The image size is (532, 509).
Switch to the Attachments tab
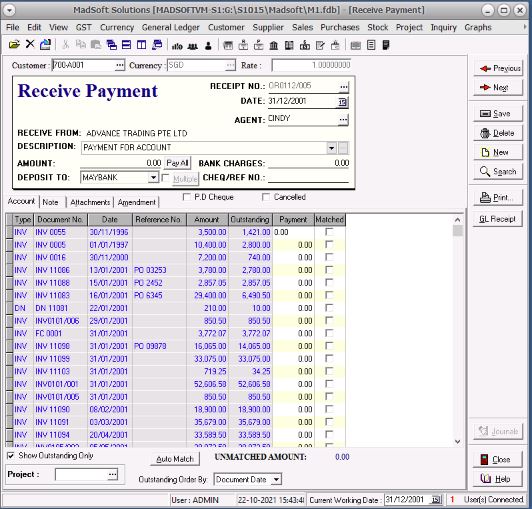(x=90, y=202)
